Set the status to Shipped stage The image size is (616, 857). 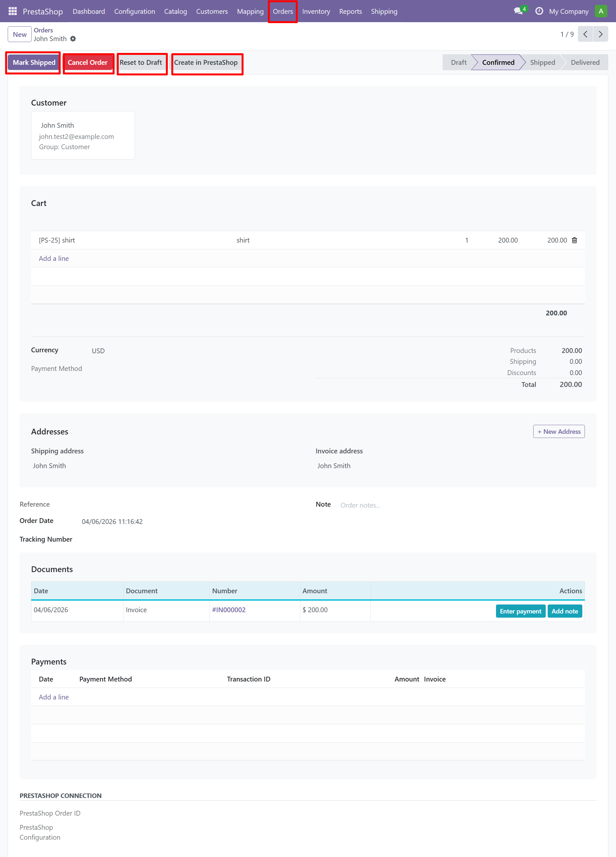click(542, 63)
